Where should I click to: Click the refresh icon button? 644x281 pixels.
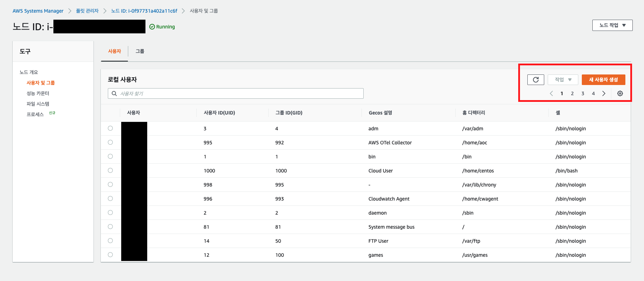535,80
